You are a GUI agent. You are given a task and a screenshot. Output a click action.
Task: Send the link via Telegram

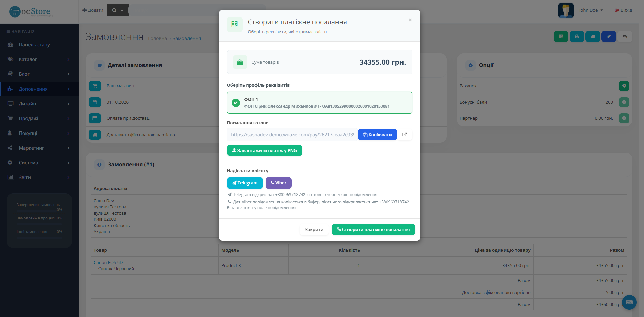(245, 183)
